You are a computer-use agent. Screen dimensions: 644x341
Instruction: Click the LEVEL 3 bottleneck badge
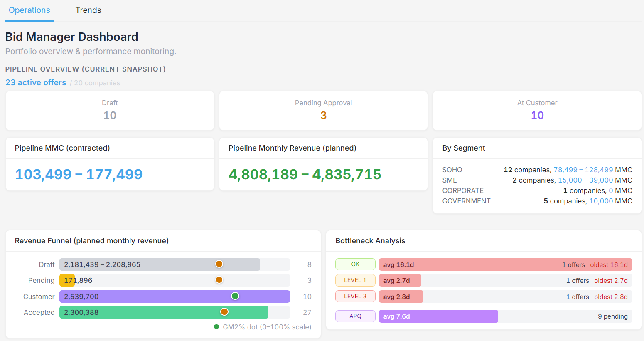pyautogui.click(x=355, y=297)
